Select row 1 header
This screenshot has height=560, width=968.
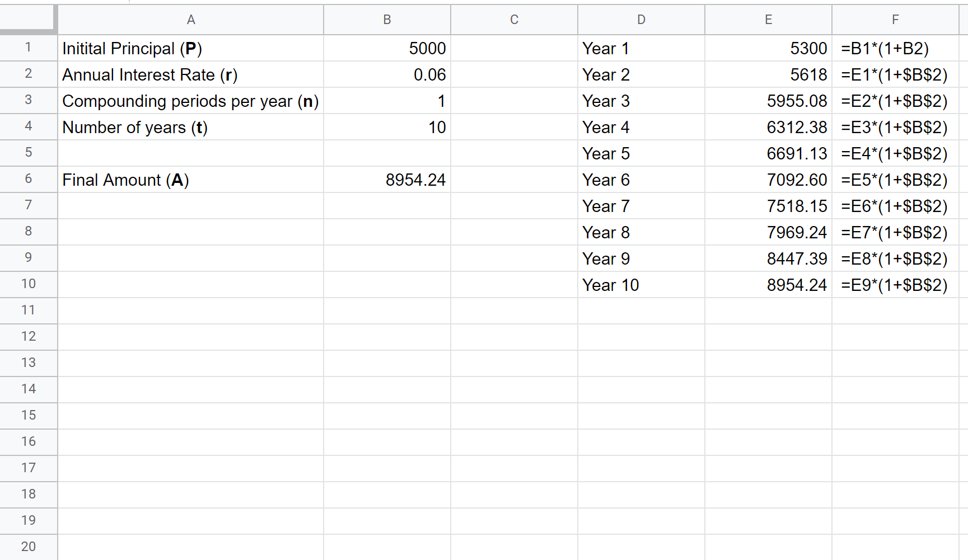28,48
